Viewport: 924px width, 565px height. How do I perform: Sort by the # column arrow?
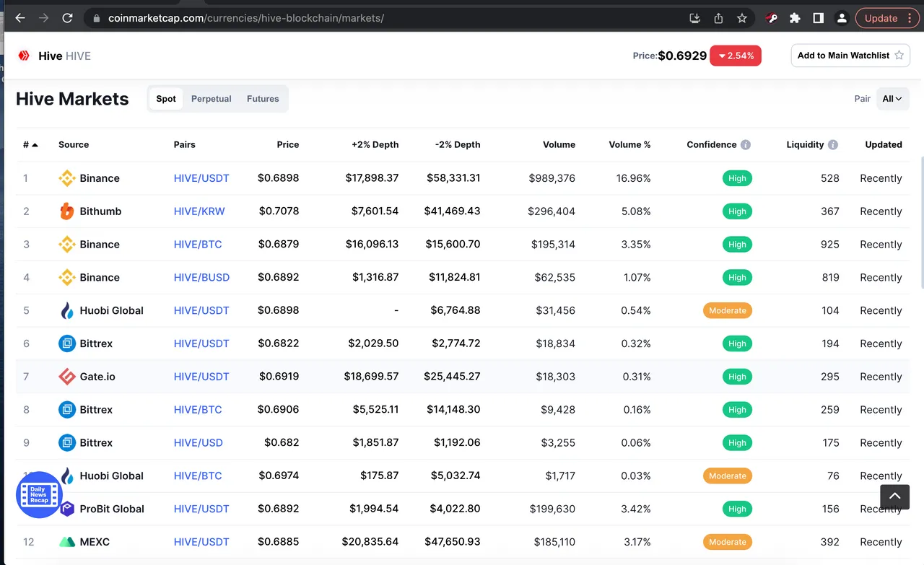[35, 145]
